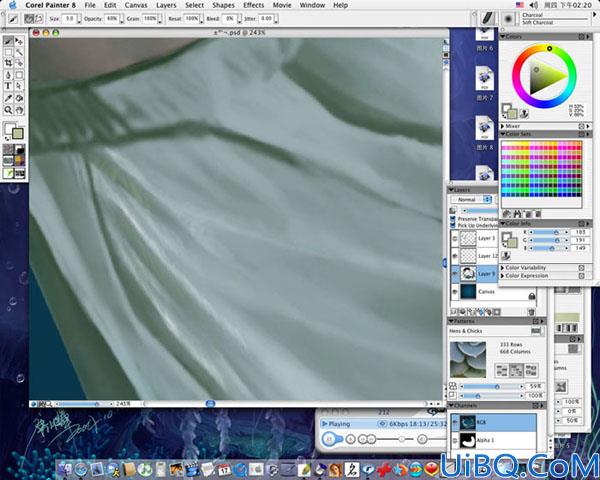Select the Brush tool in the toolbox
Viewport: 600px width, 480px height.
pos(8,41)
